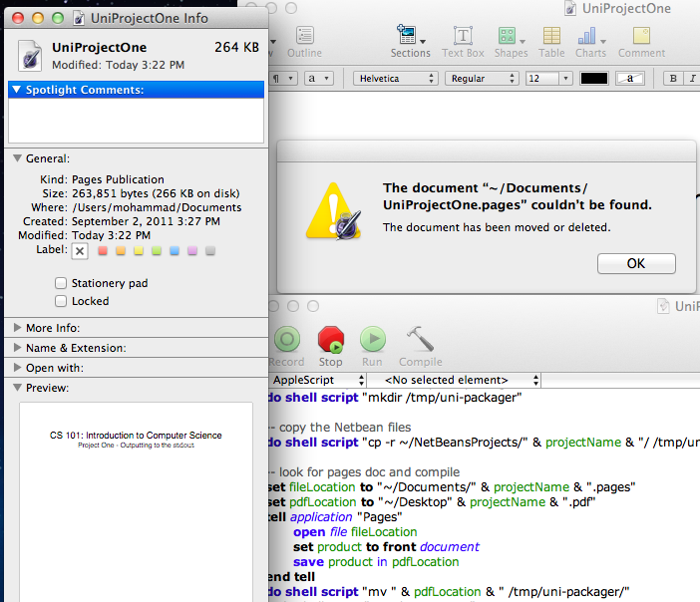700x602 pixels.
Task: Open the font size dropdown arrow
Action: pos(565,79)
